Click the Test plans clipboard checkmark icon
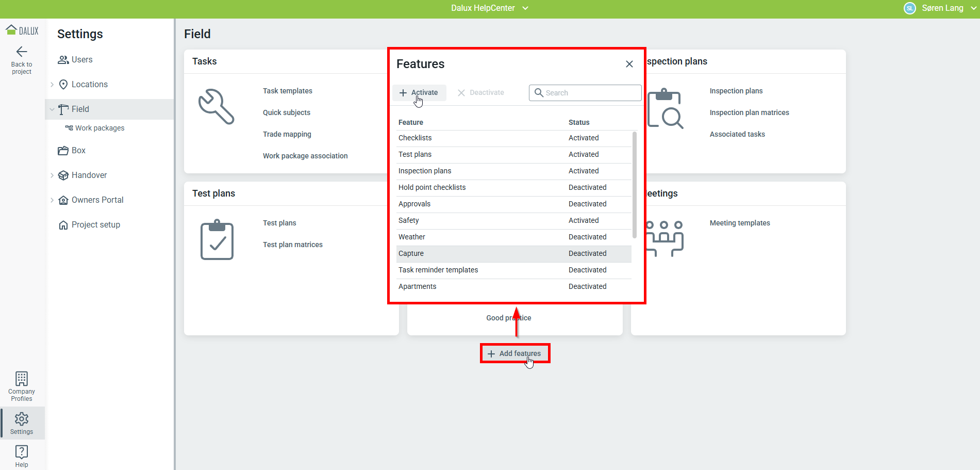 [x=217, y=240]
